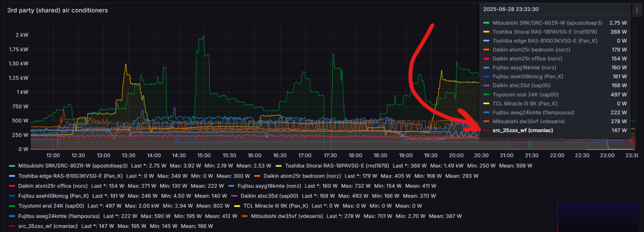Click tooltip row Daikin atxm25r office (norz)
Viewport: 644px width, 232px height.
(555, 58)
